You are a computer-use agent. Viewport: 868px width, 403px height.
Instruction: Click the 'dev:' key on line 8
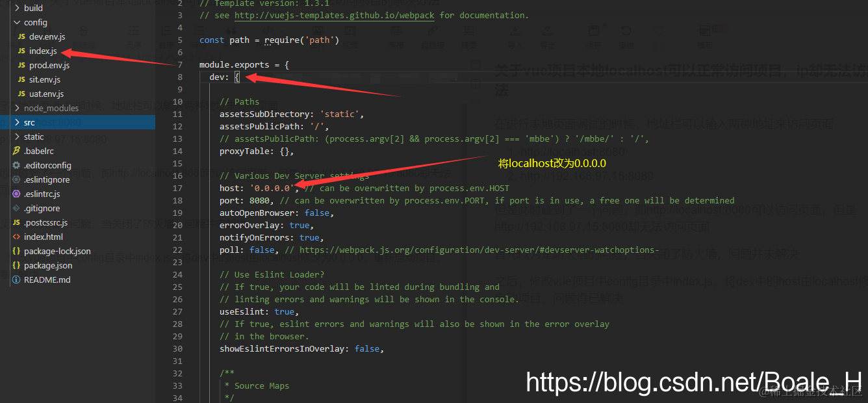coord(219,77)
